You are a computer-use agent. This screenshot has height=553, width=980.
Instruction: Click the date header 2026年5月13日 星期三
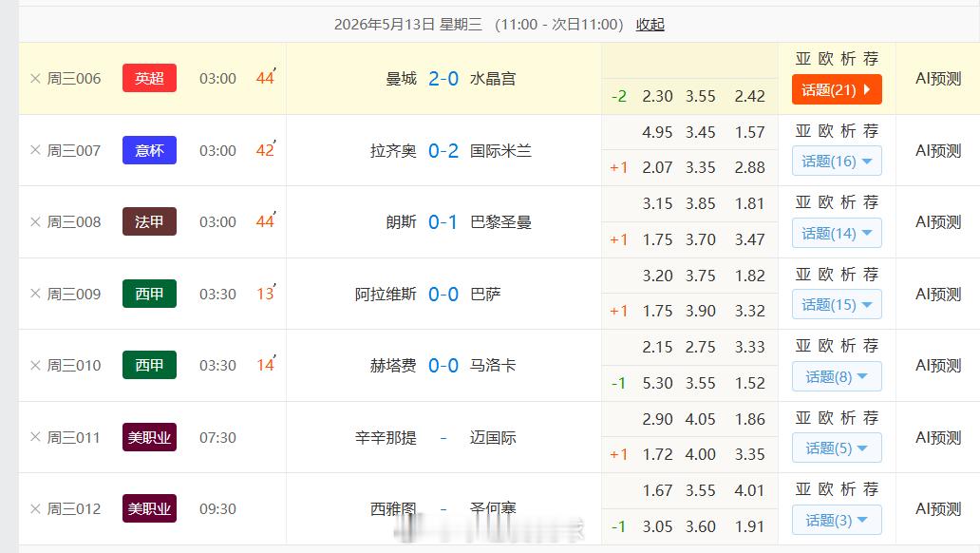click(408, 25)
